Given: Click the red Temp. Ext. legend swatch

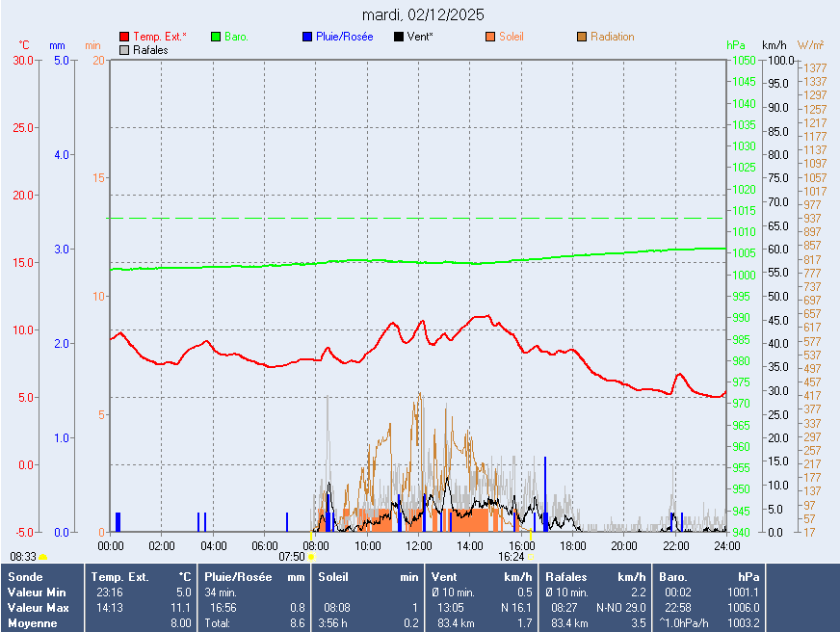Looking at the screenshot, I should point(124,38).
